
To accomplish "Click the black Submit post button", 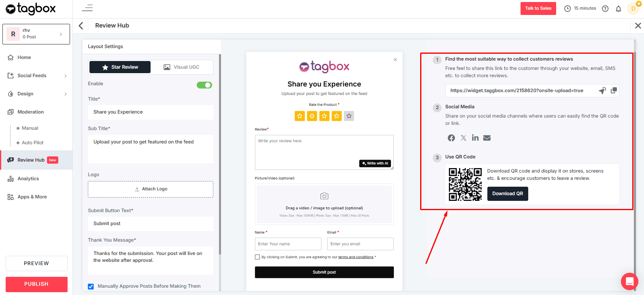I will coord(324,272).
